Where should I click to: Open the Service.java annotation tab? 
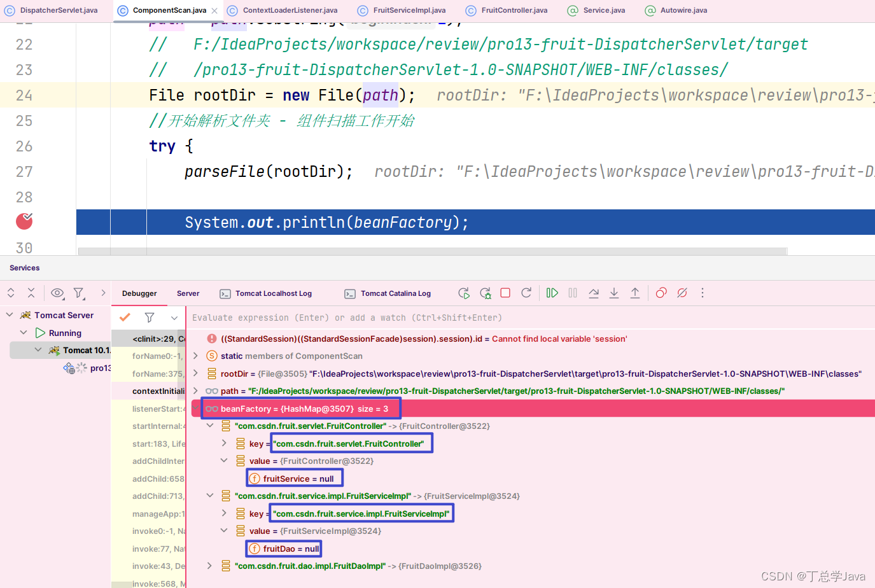tap(596, 10)
